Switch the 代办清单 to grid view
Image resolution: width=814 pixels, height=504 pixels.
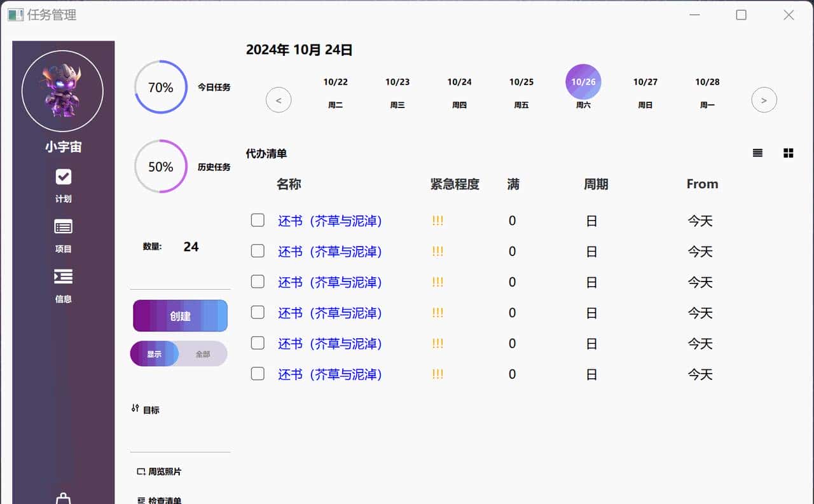(788, 153)
